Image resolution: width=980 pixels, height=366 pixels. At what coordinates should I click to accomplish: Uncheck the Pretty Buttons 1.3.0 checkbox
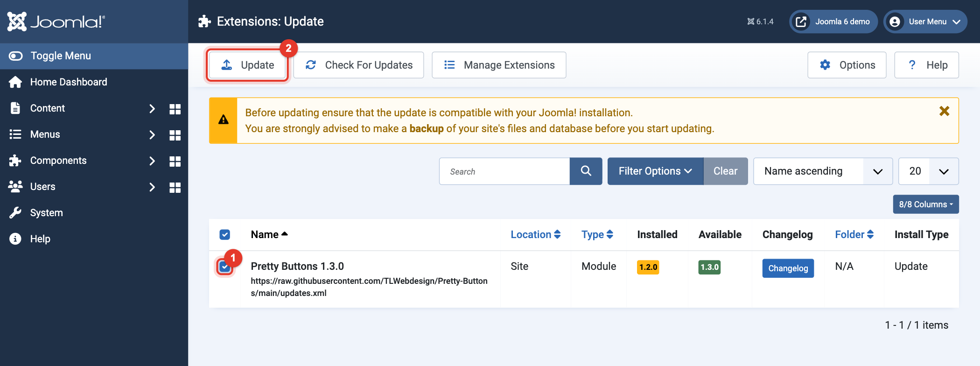(225, 267)
